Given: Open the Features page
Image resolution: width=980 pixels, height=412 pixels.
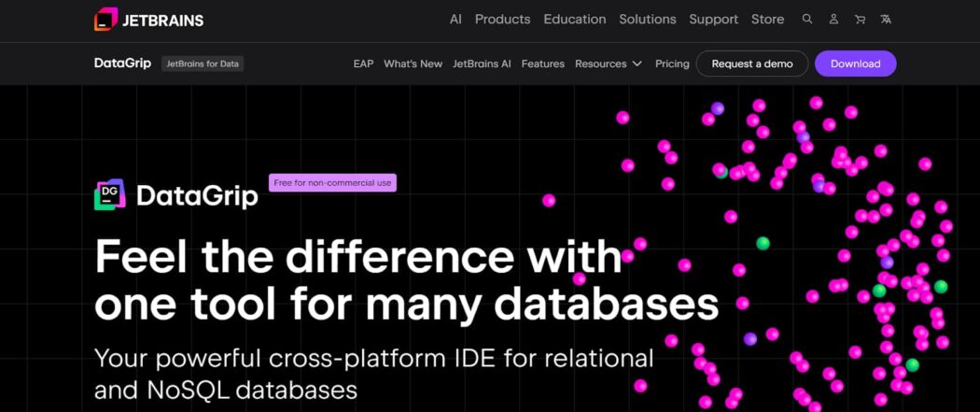Looking at the screenshot, I should 543,64.
